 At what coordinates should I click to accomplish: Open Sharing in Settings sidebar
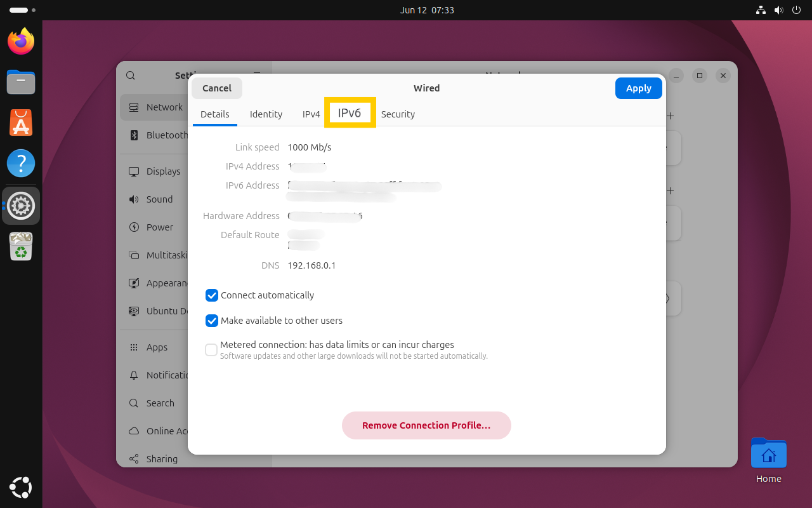click(x=154, y=459)
